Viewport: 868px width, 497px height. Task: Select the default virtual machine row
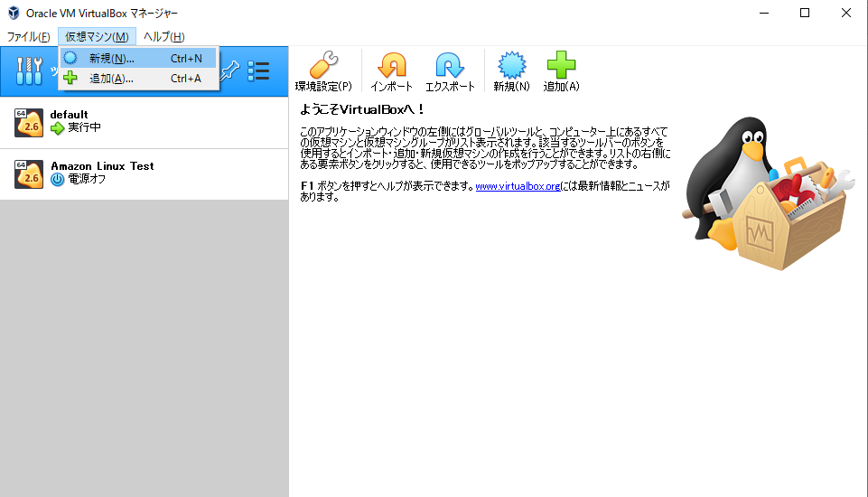click(x=144, y=123)
